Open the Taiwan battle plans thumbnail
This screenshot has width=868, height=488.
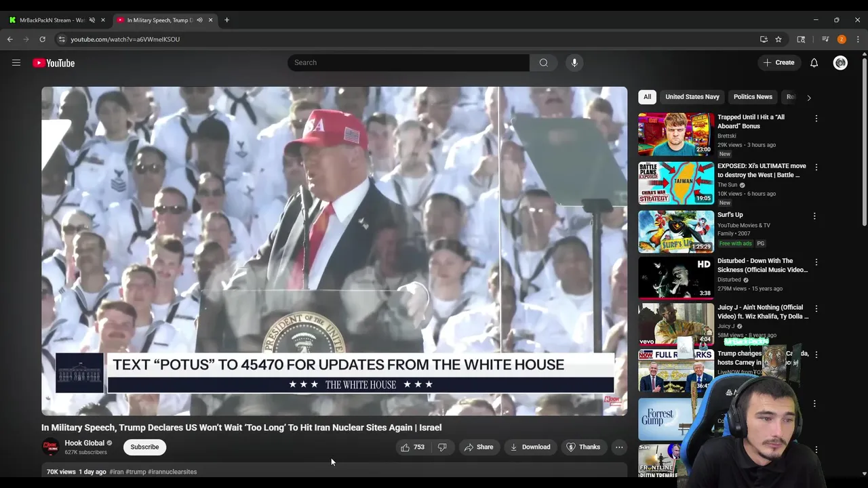(675, 183)
